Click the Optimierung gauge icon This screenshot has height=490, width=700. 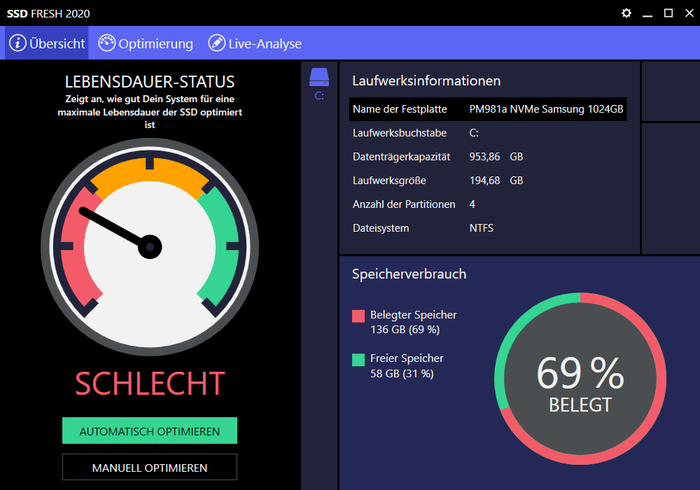point(107,43)
